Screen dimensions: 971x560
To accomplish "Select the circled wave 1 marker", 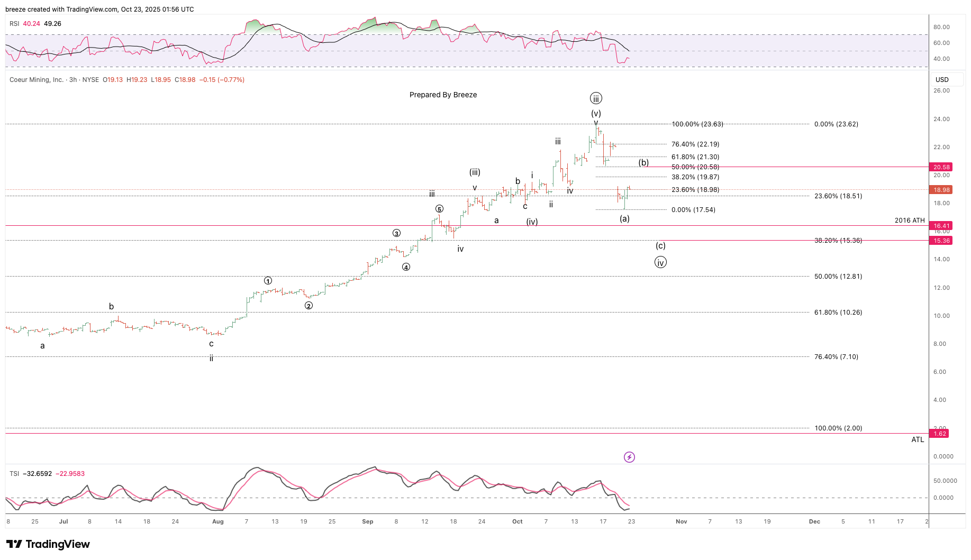I will click(x=268, y=281).
